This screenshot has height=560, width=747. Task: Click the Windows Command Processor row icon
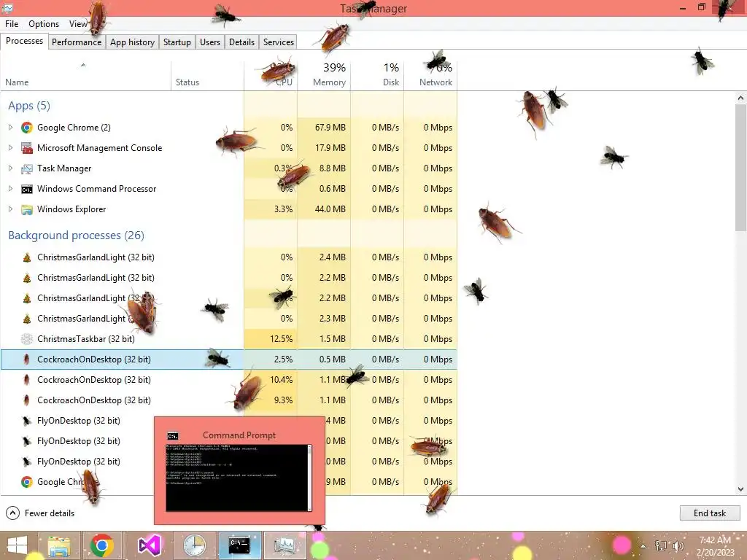pos(27,189)
